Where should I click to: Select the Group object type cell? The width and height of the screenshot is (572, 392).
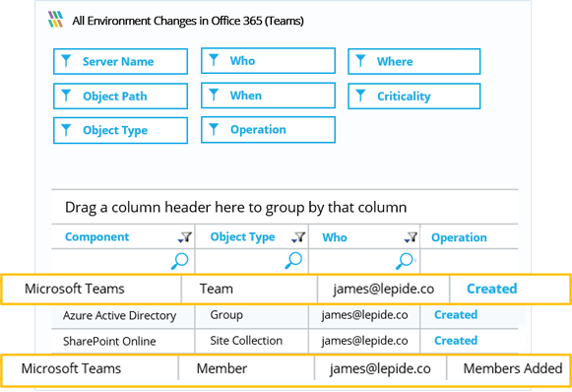(226, 315)
